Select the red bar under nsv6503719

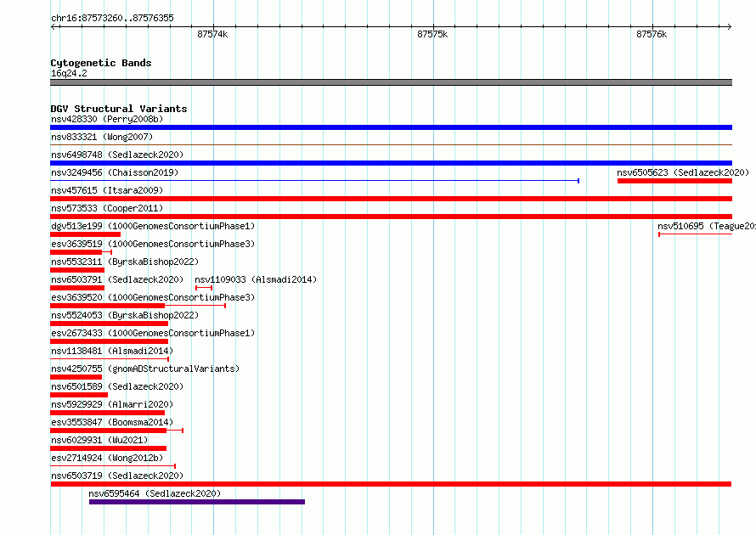391,484
